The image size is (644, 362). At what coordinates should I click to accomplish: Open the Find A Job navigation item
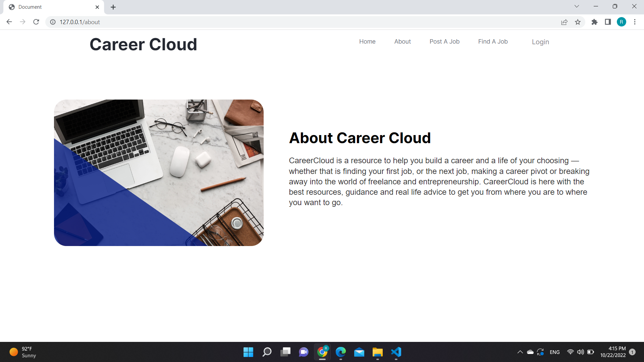tap(493, 41)
